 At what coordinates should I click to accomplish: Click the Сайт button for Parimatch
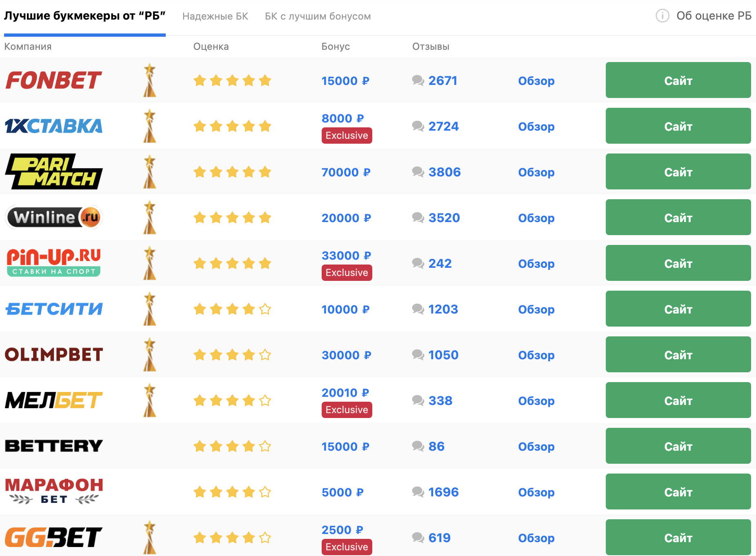click(x=678, y=171)
